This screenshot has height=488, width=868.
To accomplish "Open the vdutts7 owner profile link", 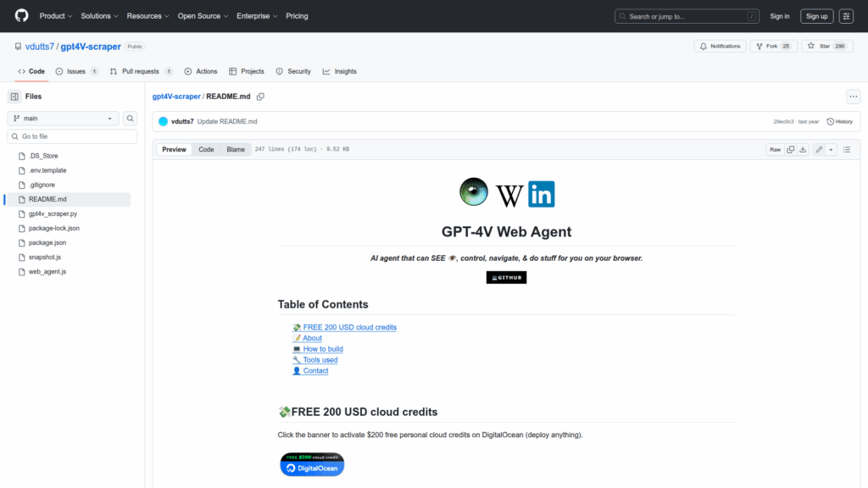I will coord(40,47).
